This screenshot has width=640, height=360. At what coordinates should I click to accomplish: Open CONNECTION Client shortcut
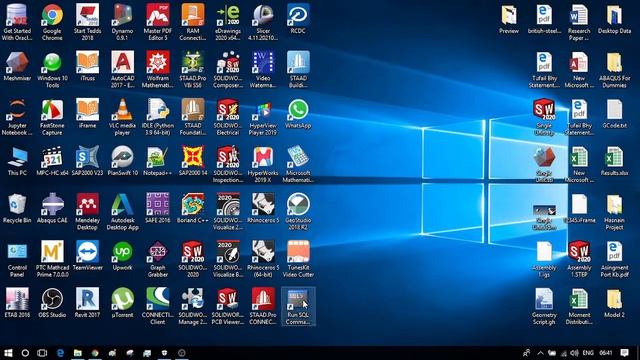[x=158, y=306]
